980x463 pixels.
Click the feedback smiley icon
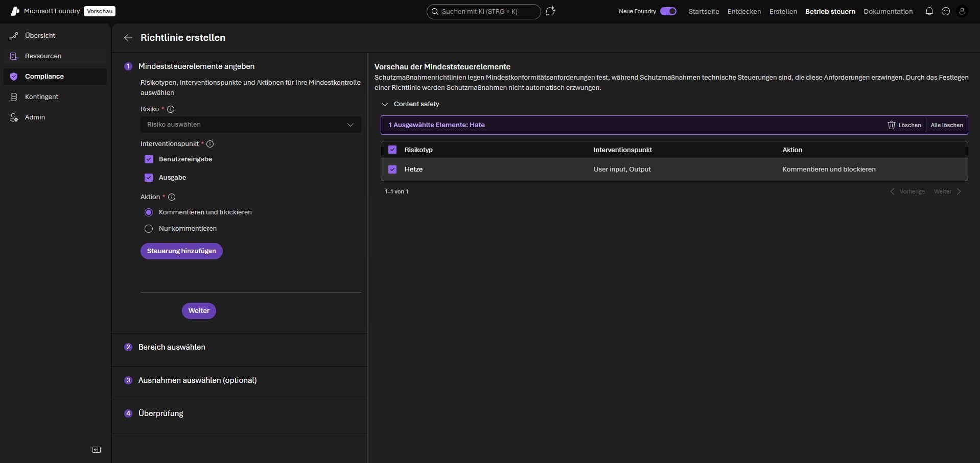945,11
